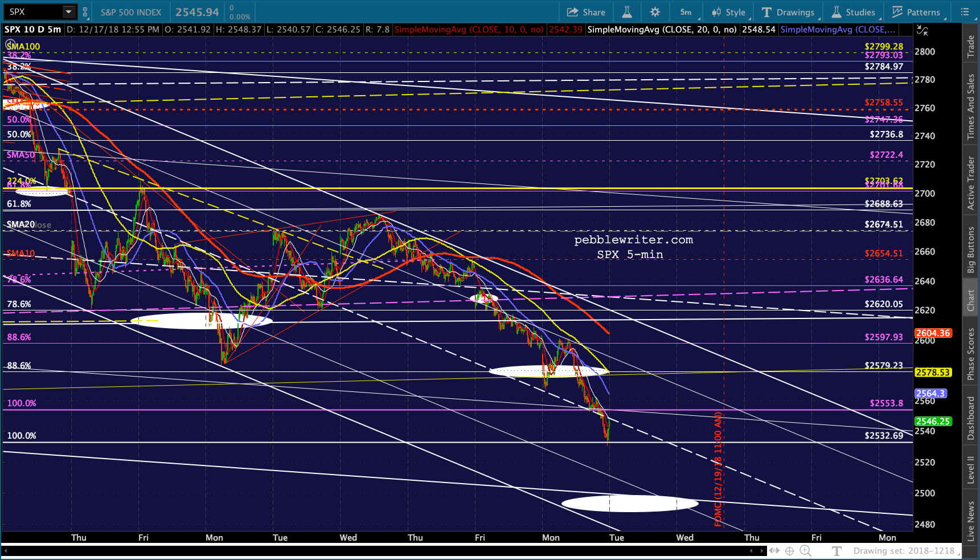Click the expand chart arrows icon
This screenshot has height=560, width=980.
[774, 550]
